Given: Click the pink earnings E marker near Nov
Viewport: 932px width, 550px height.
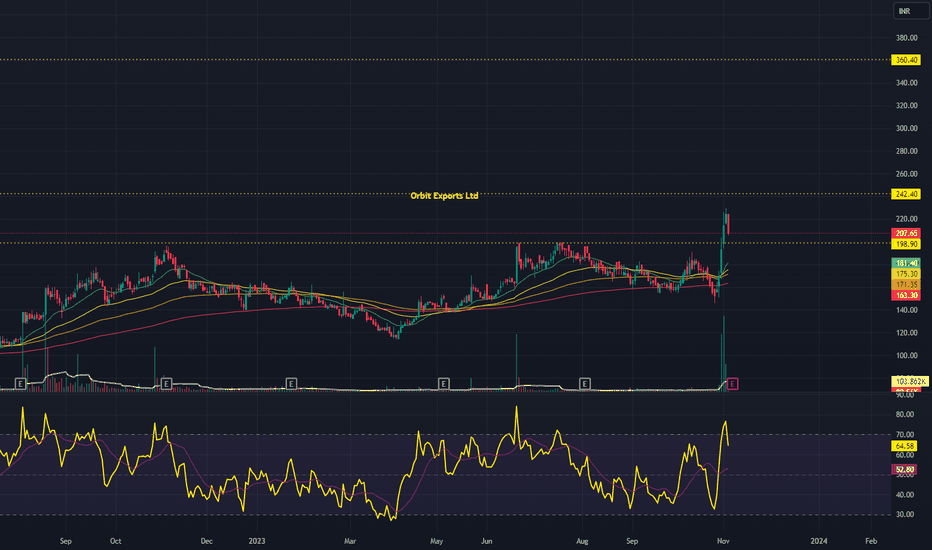Looking at the screenshot, I should pyautogui.click(x=732, y=384).
